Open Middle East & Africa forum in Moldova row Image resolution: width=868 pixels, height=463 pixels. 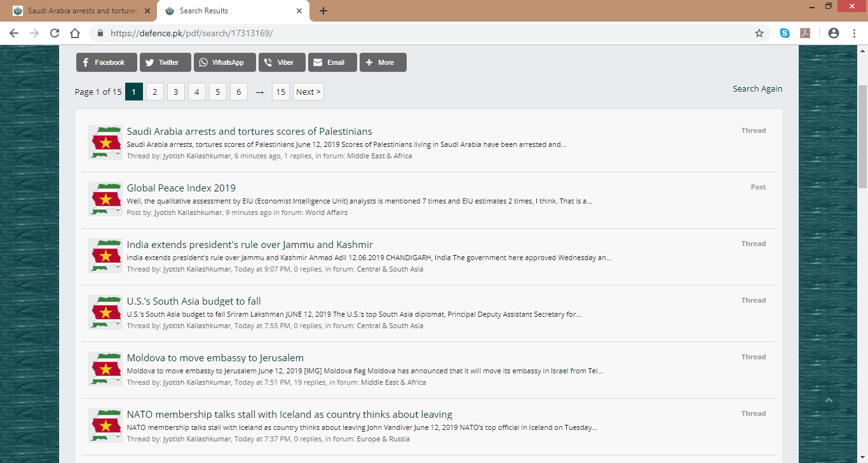pos(393,382)
